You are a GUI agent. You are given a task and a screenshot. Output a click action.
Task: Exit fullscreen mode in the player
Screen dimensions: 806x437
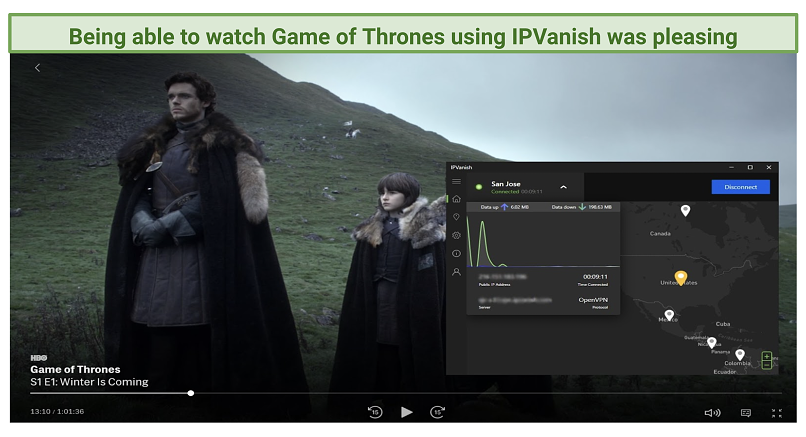pos(777,413)
